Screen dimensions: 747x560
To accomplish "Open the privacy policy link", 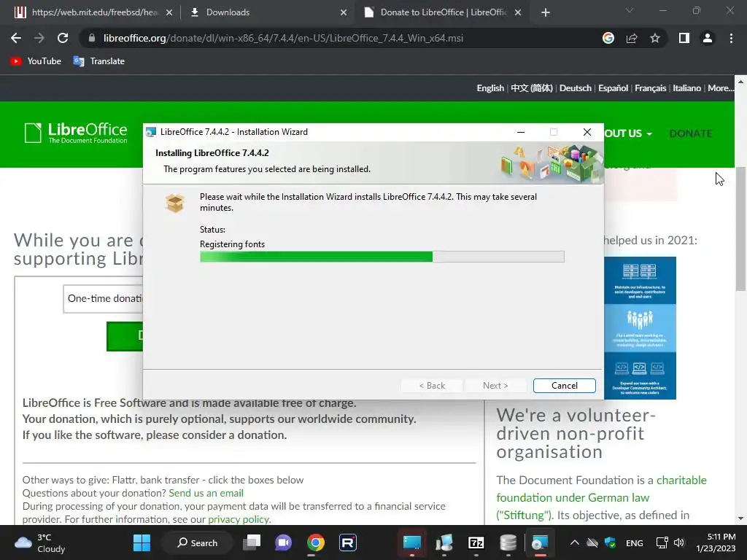I will click(x=239, y=519).
